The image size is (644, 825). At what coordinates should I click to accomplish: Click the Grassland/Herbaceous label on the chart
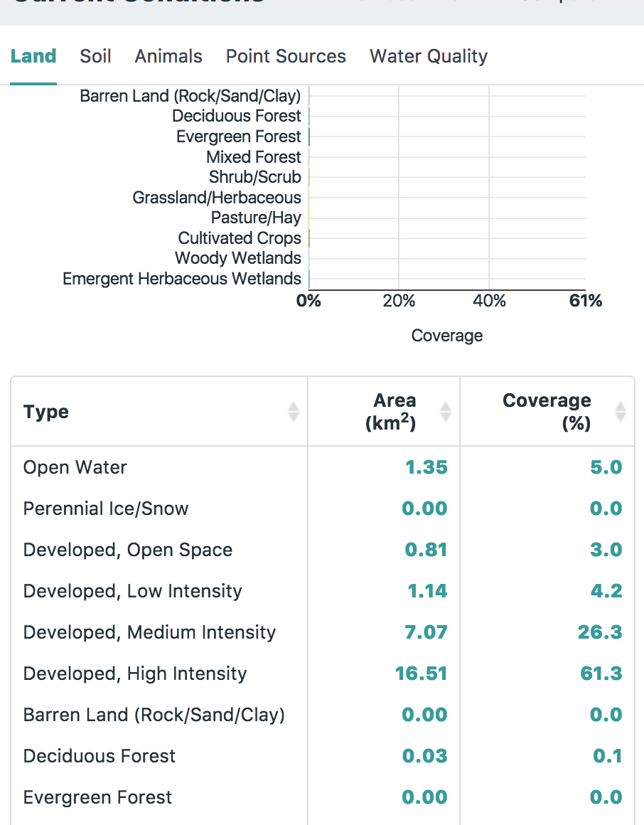pyautogui.click(x=216, y=197)
